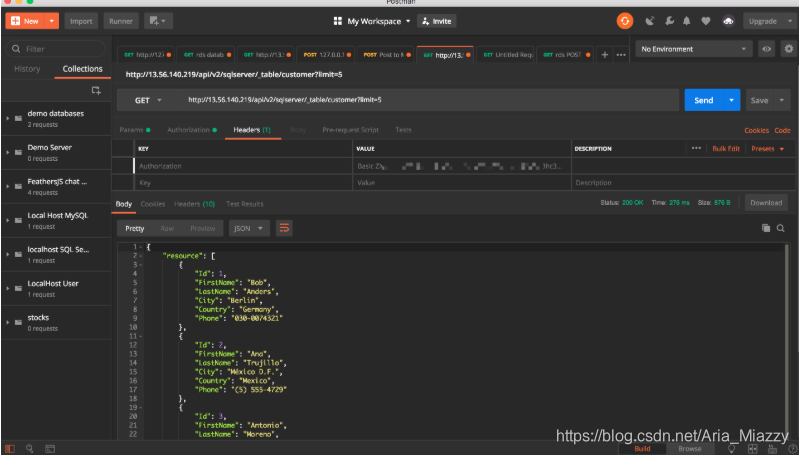Open the capture requests satellite icon
The image size is (799, 455).
pos(650,21)
